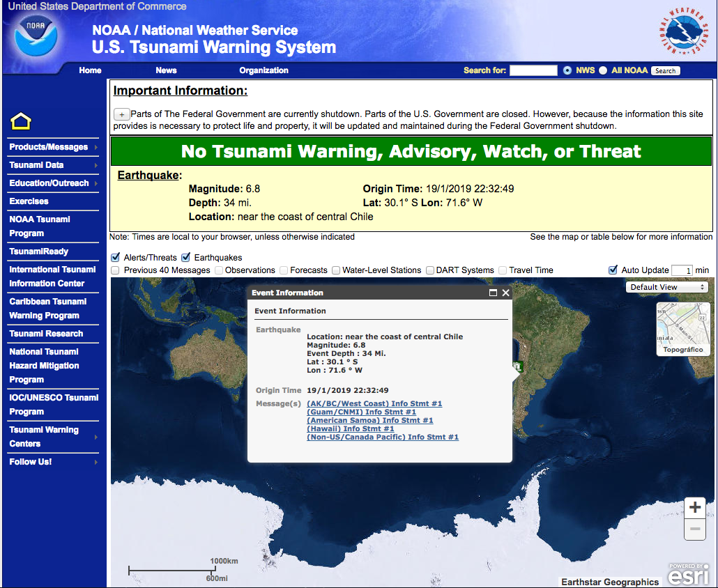Click the Earthquake heading link

click(x=148, y=176)
